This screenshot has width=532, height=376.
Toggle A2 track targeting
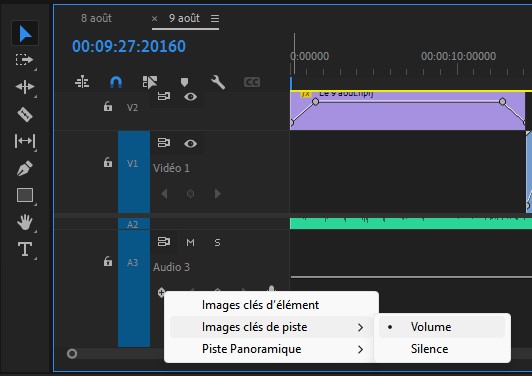134,224
